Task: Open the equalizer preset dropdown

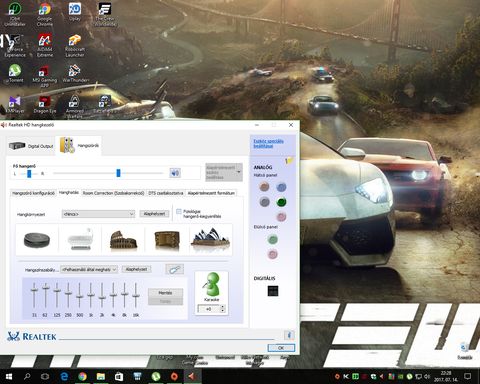Action: (x=89, y=269)
